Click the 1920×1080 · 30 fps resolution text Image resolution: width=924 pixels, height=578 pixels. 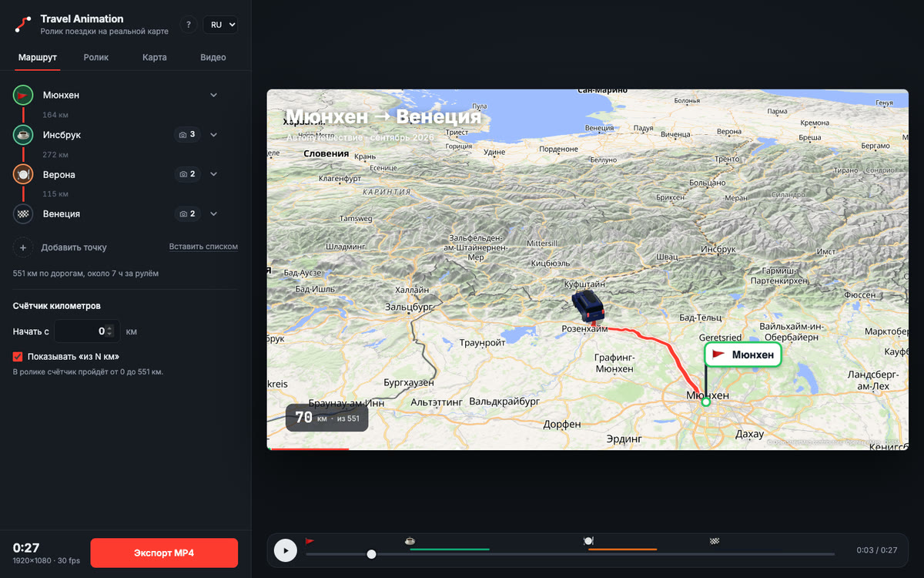click(x=45, y=560)
